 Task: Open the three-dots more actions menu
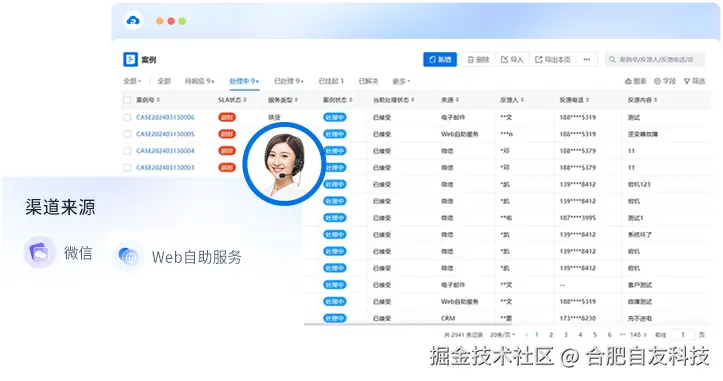(587, 60)
